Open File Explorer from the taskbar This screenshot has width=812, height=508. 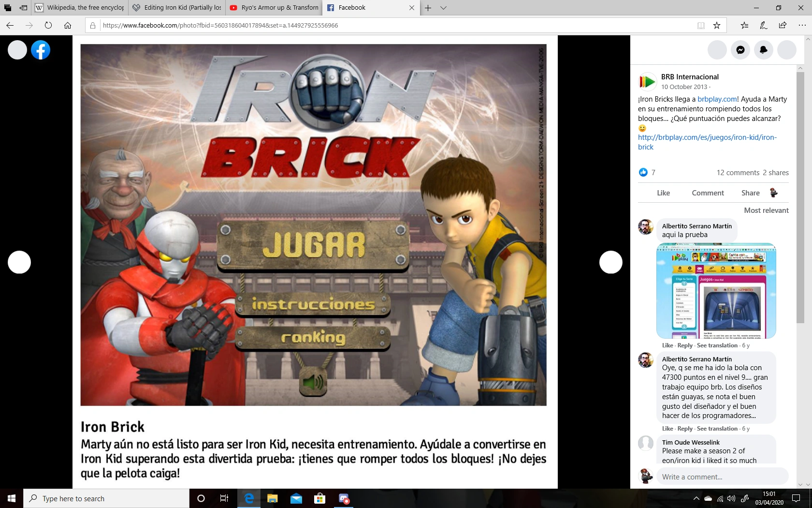pyautogui.click(x=273, y=498)
